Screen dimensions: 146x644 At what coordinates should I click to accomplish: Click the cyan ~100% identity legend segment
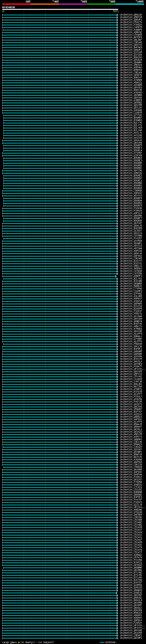click(x=130, y=4)
